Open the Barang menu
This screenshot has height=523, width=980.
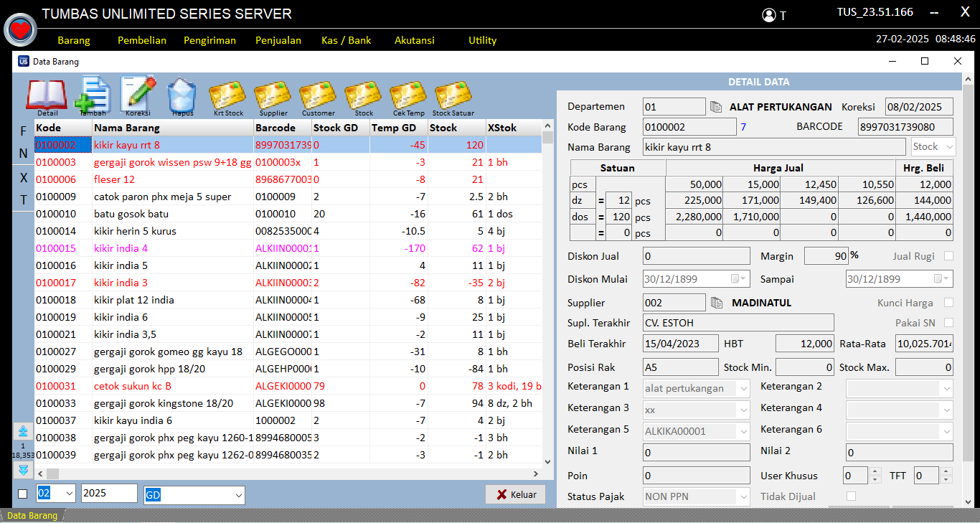click(x=74, y=40)
